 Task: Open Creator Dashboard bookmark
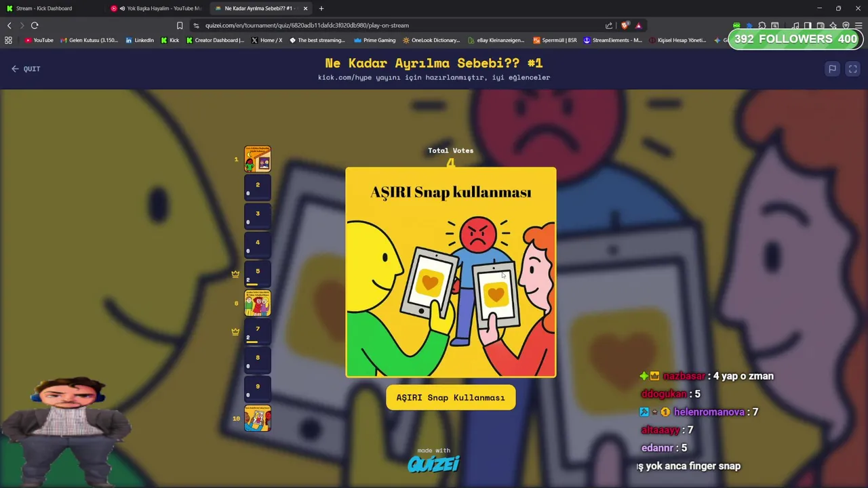click(215, 40)
